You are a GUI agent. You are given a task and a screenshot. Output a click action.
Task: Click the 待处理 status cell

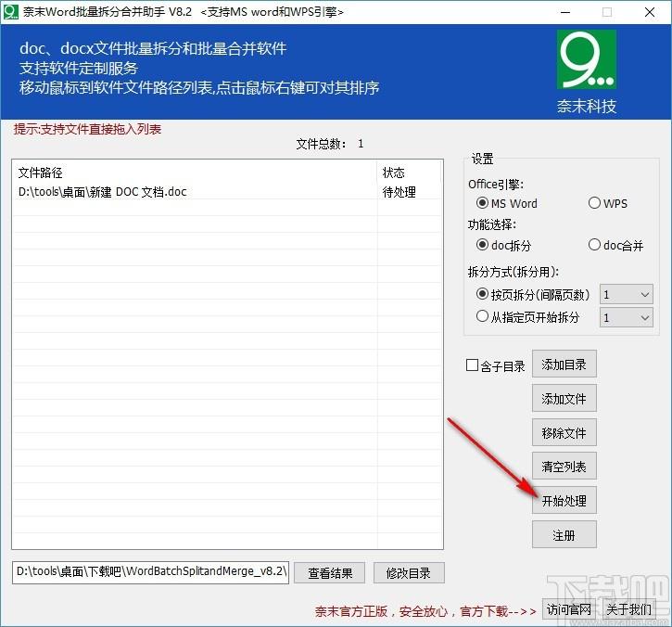399,192
